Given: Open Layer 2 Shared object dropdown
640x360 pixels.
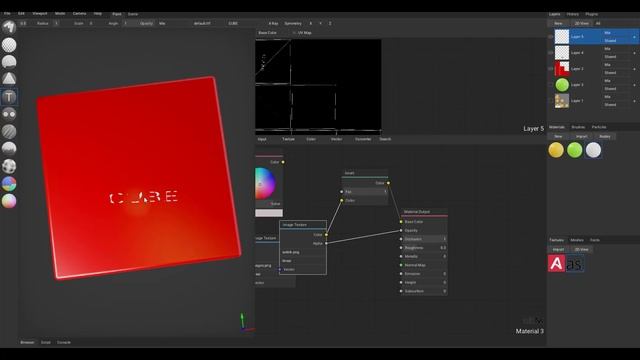Looking at the screenshot, I should click(616, 73).
